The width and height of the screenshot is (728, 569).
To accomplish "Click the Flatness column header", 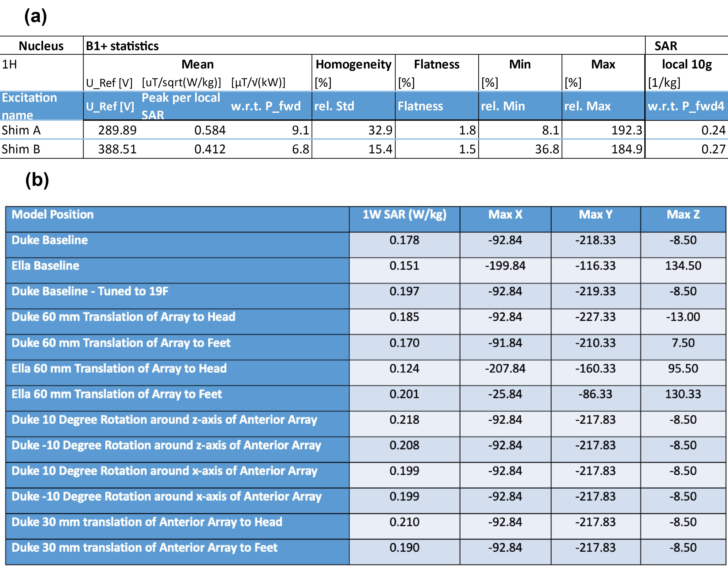I will tap(436, 64).
